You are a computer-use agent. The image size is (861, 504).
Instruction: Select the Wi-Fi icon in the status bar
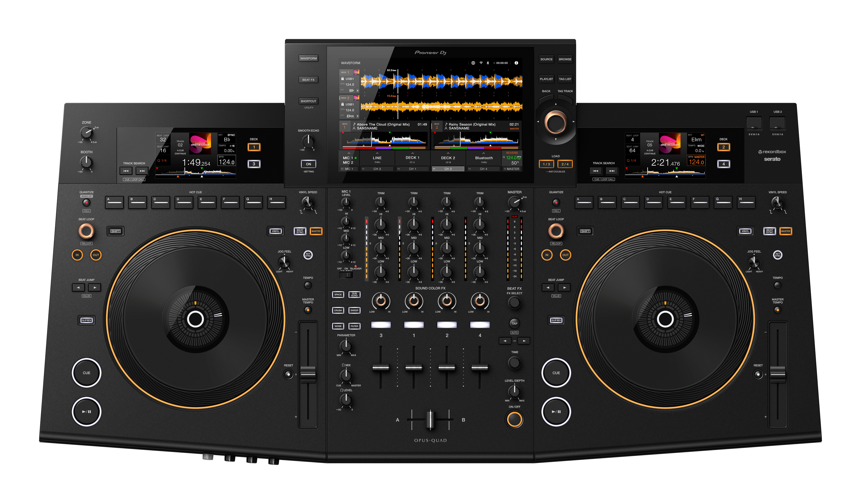(x=481, y=63)
